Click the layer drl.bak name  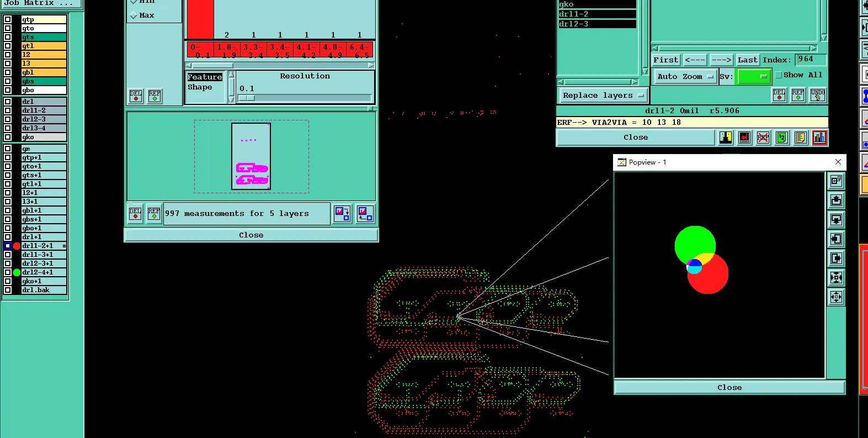[x=44, y=290]
